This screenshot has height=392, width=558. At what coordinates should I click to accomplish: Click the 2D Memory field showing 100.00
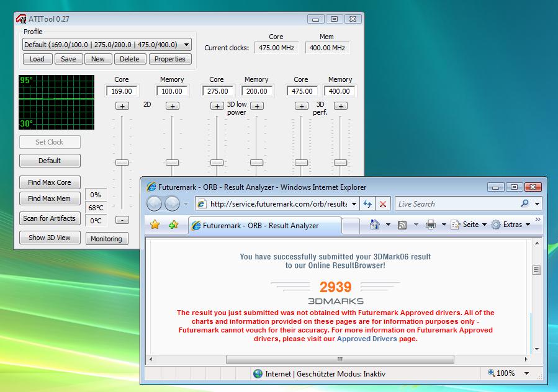click(172, 91)
